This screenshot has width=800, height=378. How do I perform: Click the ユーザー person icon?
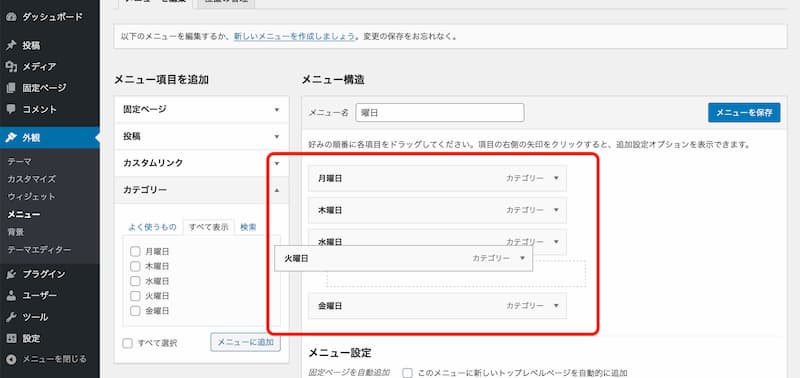(11, 295)
